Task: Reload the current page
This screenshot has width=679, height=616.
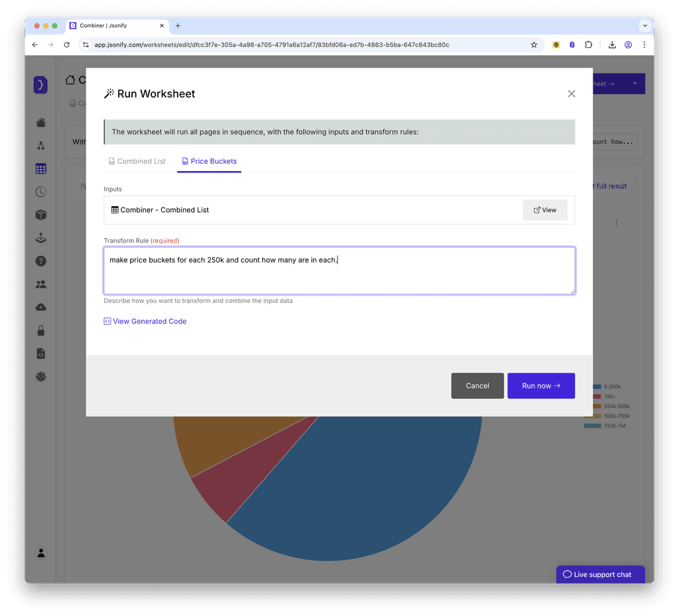Action: pyautogui.click(x=67, y=44)
